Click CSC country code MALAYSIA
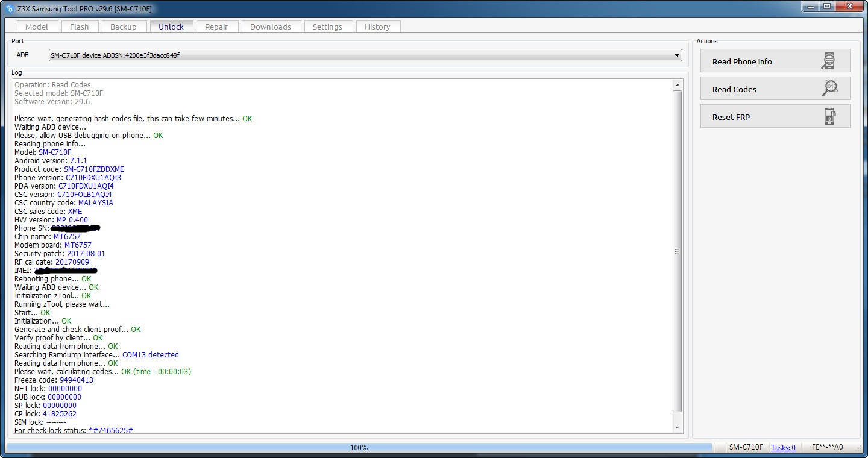868x458 pixels. (96, 203)
